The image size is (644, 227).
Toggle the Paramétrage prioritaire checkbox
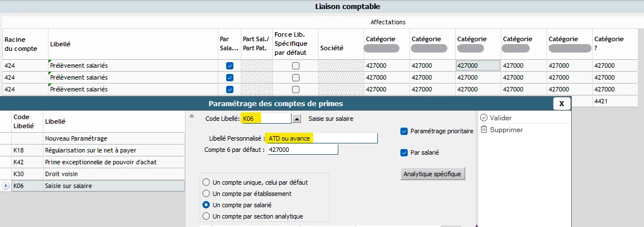tap(403, 132)
